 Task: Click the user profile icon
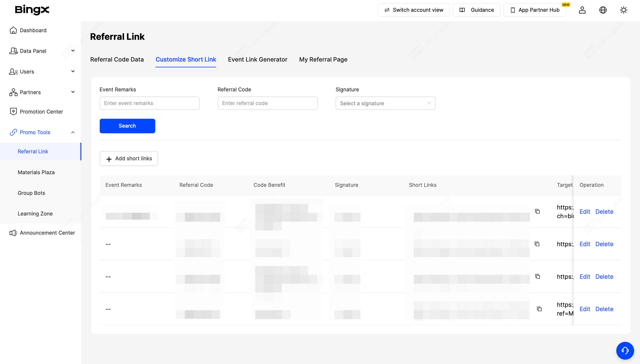582,10
